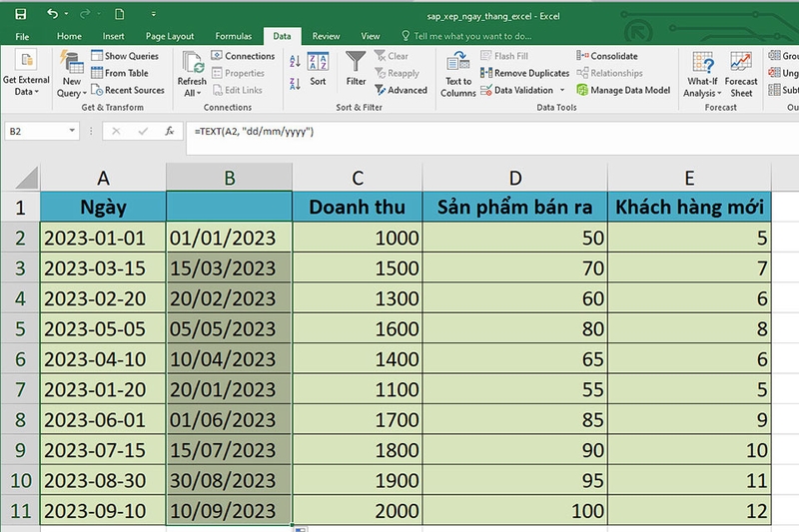Image resolution: width=799 pixels, height=532 pixels.
Task: Sort Z to A descending icon
Action: pyautogui.click(x=295, y=84)
